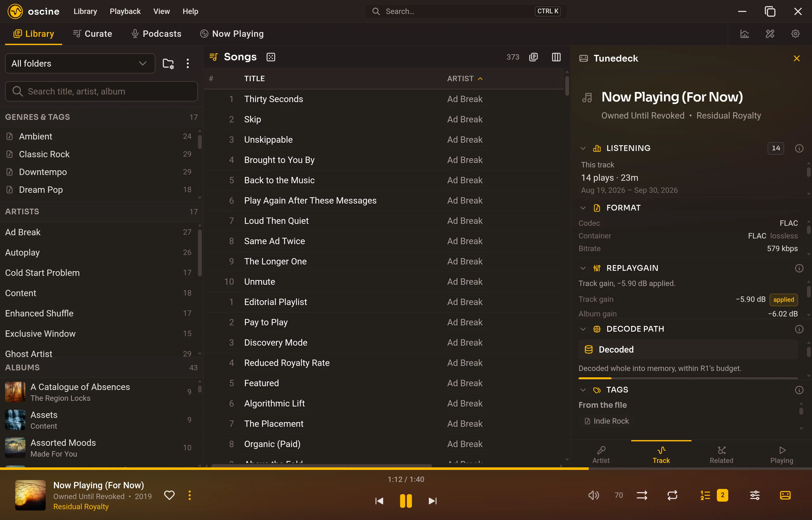Open the listening statistics chart icon
The image size is (812, 520).
(744, 34)
